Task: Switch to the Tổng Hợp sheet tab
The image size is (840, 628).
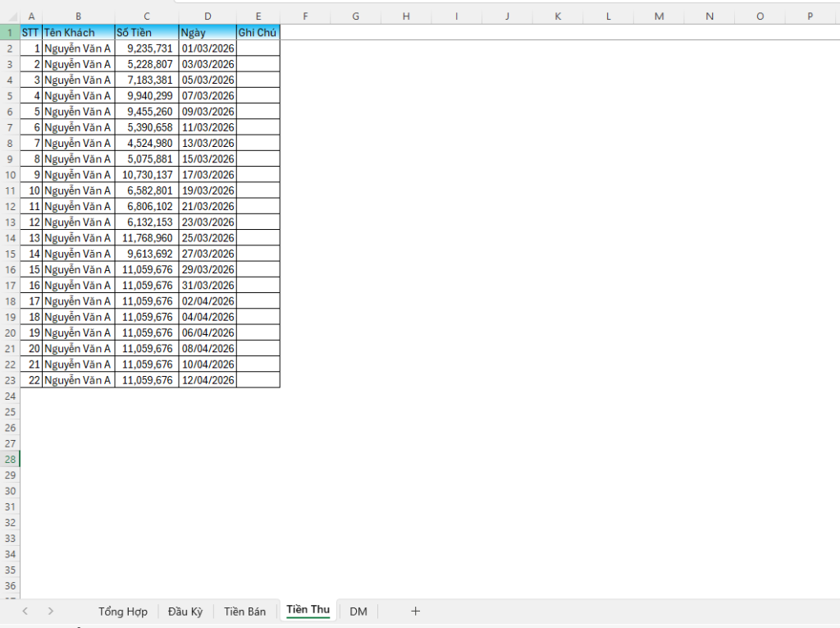Action: point(123,612)
